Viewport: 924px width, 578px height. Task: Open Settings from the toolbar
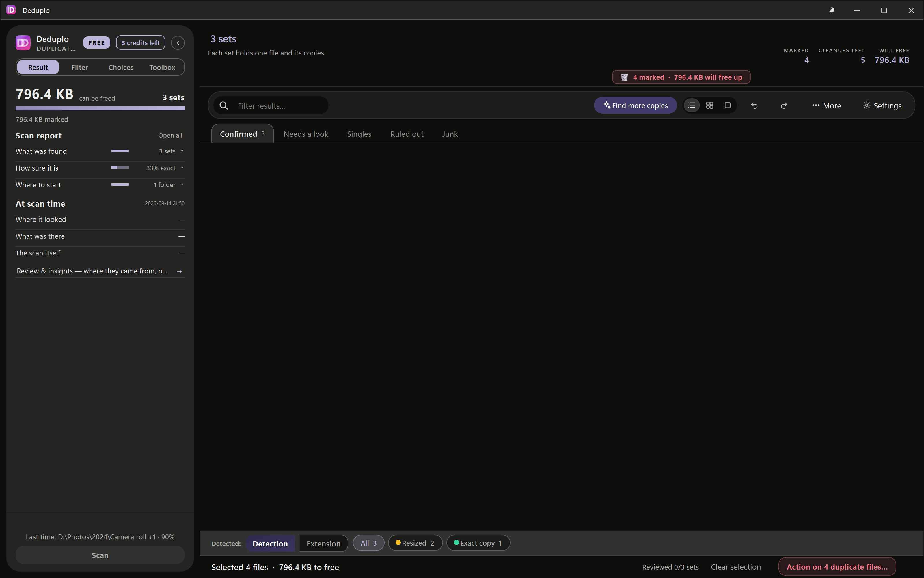pos(882,105)
